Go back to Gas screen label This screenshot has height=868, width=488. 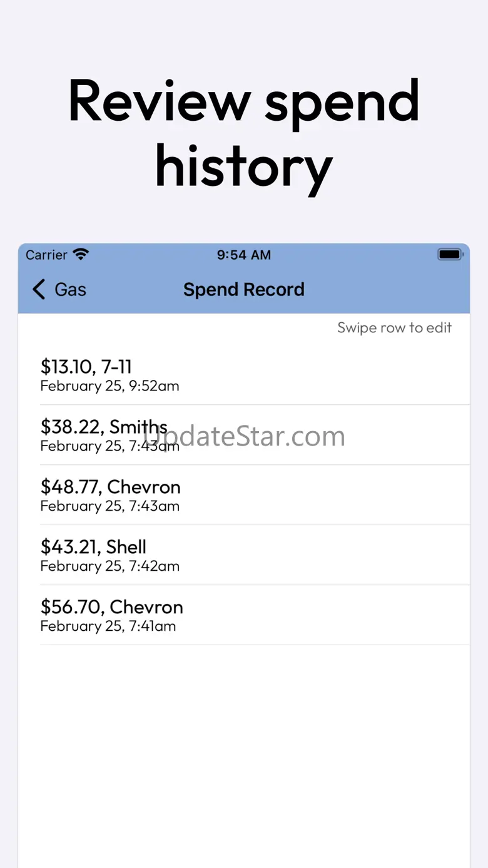70,290
